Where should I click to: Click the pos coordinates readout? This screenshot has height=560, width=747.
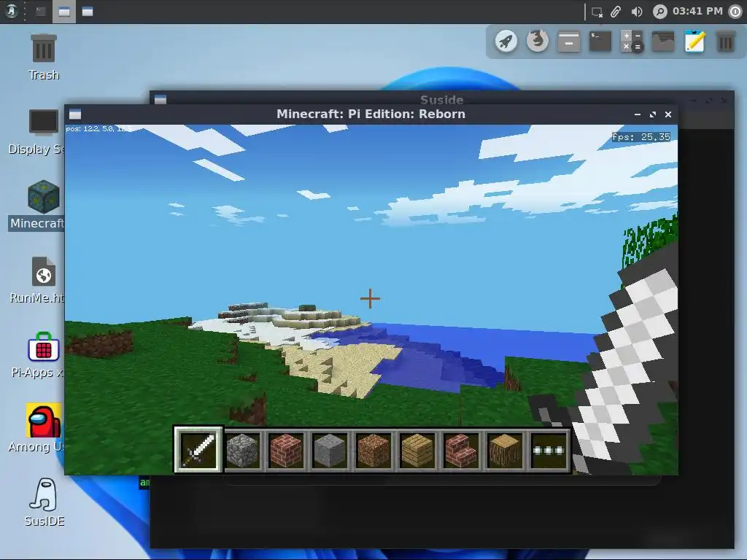(x=98, y=128)
